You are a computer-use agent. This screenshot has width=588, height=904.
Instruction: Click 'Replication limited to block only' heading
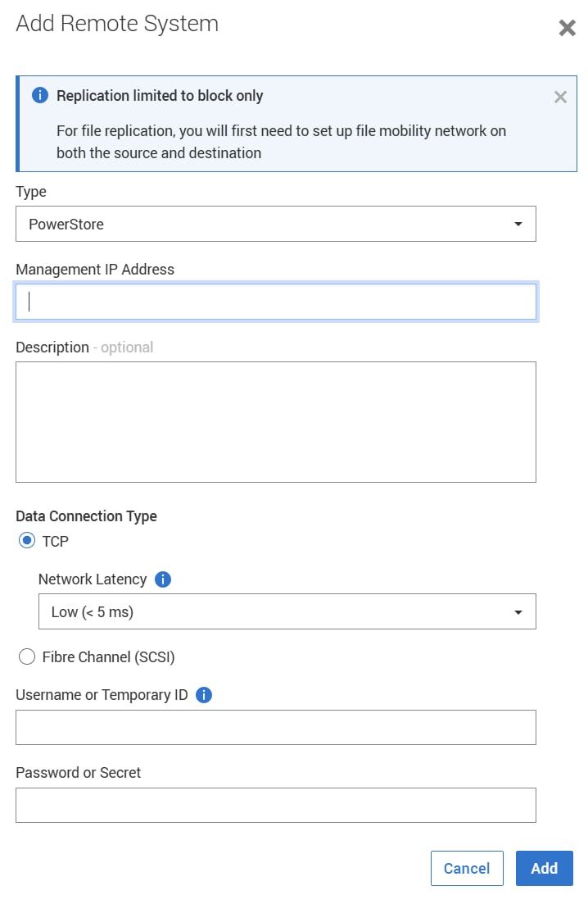tap(160, 96)
